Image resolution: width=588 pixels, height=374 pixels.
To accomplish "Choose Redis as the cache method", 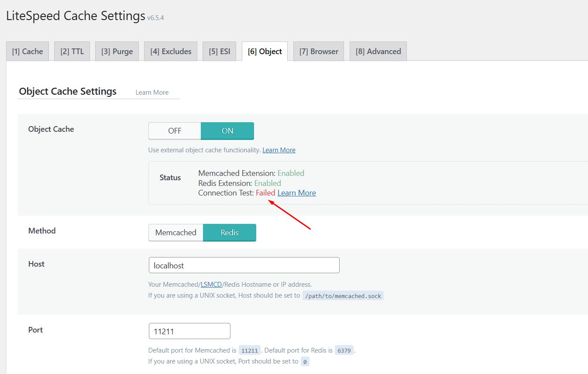I will pyautogui.click(x=230, y=233).
